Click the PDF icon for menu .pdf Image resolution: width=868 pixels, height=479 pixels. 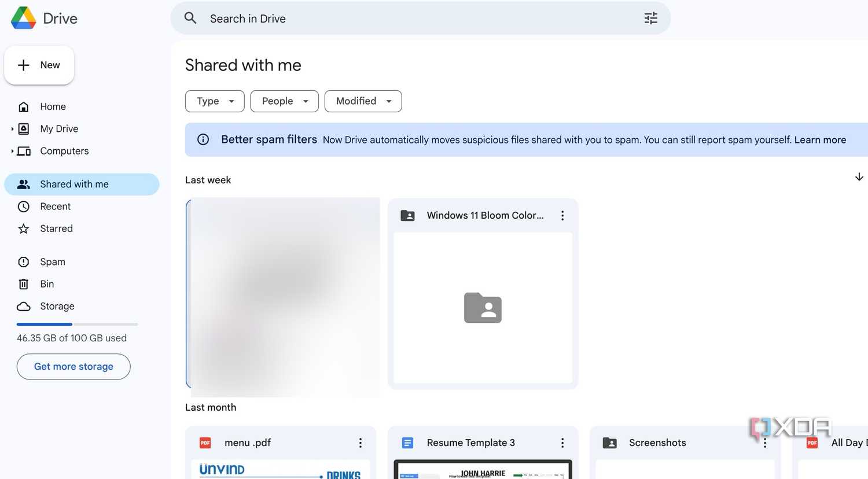click(205, 443)
